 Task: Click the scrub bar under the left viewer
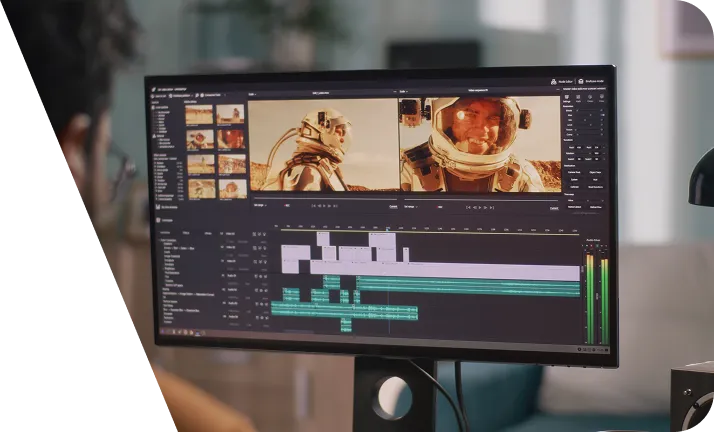pos(325,198)
